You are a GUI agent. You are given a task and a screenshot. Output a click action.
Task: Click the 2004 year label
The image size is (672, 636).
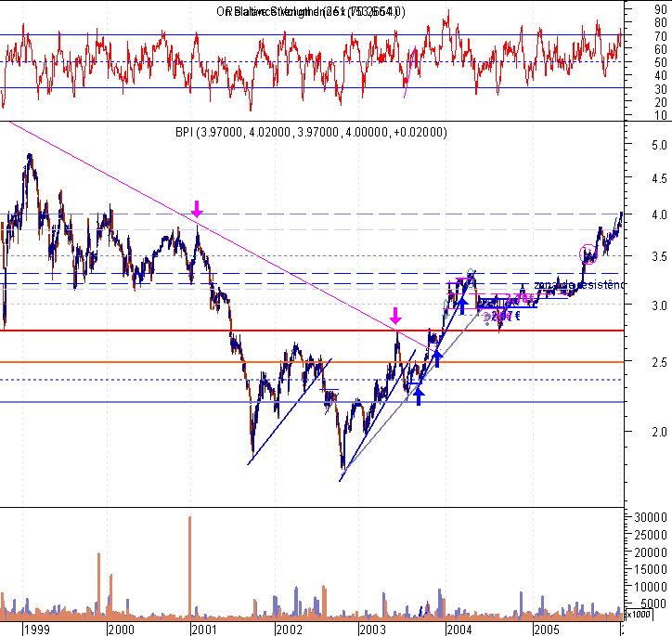[x=459, y=630]
